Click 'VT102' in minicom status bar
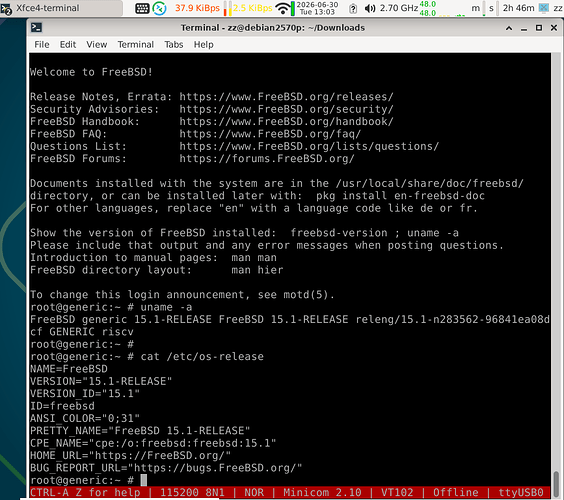 pyautogui.click(x=397, y=492)
